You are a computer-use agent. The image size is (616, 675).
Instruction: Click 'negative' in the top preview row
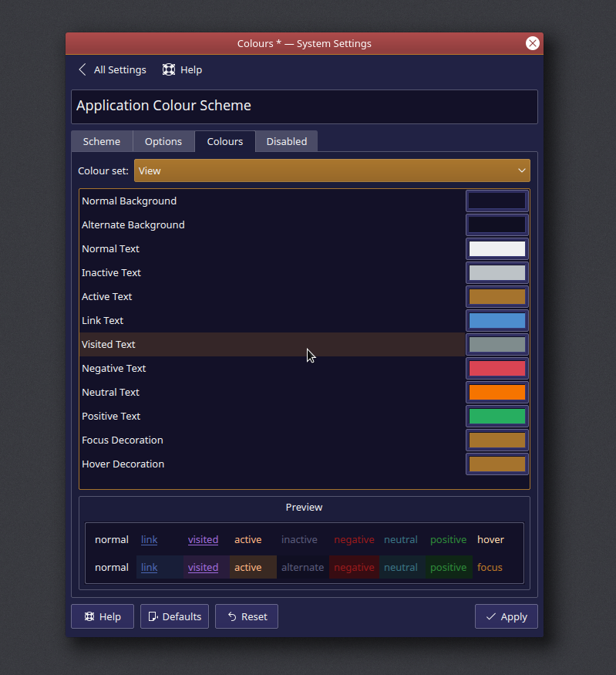click(x=354, y=540)
